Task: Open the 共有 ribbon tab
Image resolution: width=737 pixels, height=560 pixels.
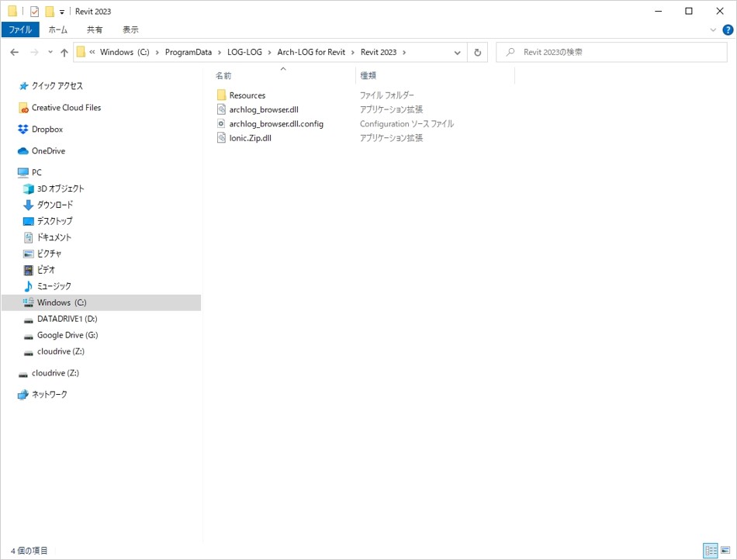Action: click(x=95, y=29)
